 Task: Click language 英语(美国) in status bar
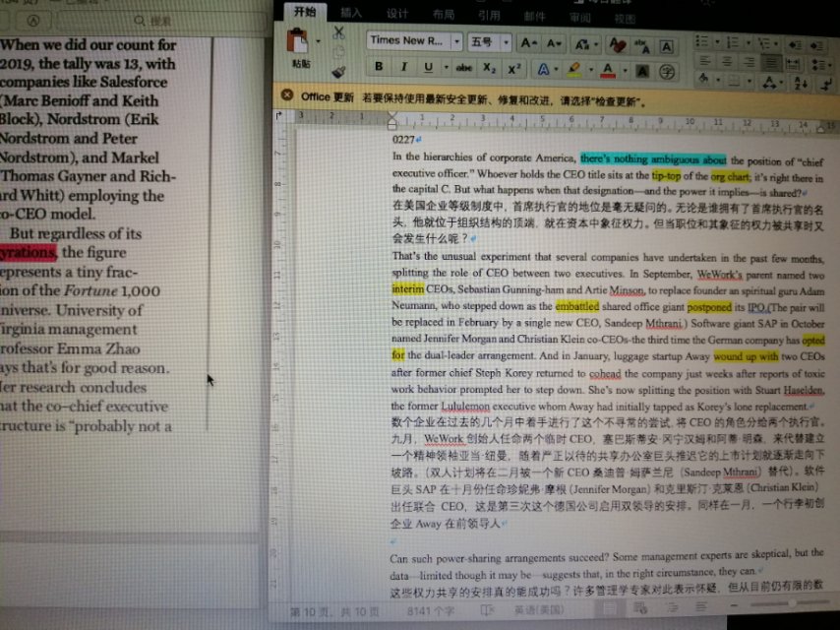[539, 609]
